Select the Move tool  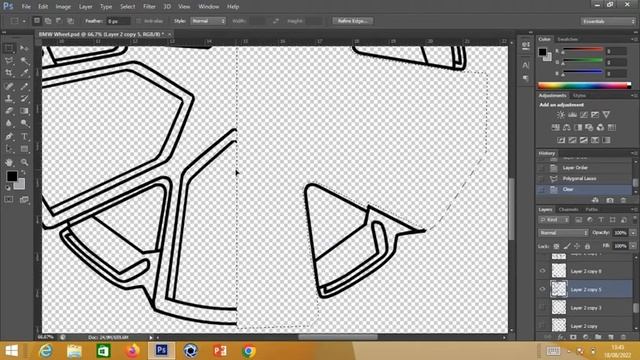coord(24,49)
